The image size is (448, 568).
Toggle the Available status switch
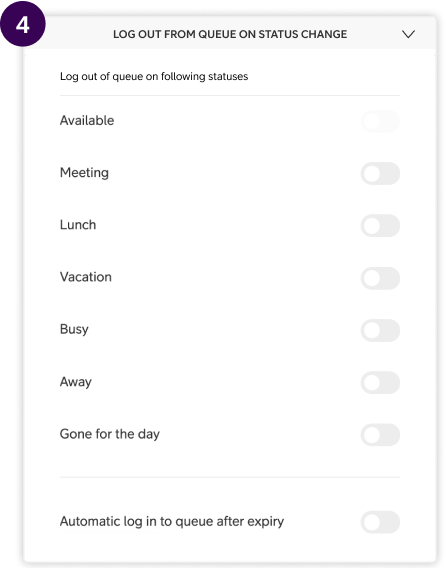pyautogui.click(x=380, y=121)
